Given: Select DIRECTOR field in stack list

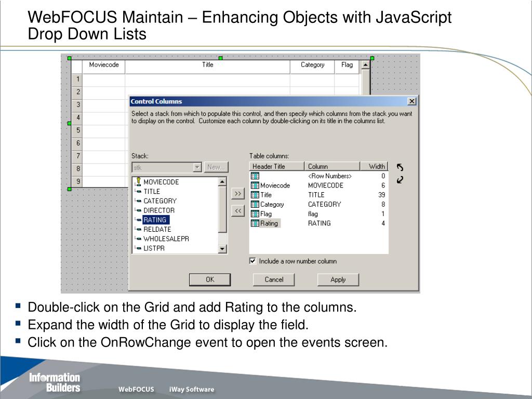Looking at the screenshot, I should (159, 210).
